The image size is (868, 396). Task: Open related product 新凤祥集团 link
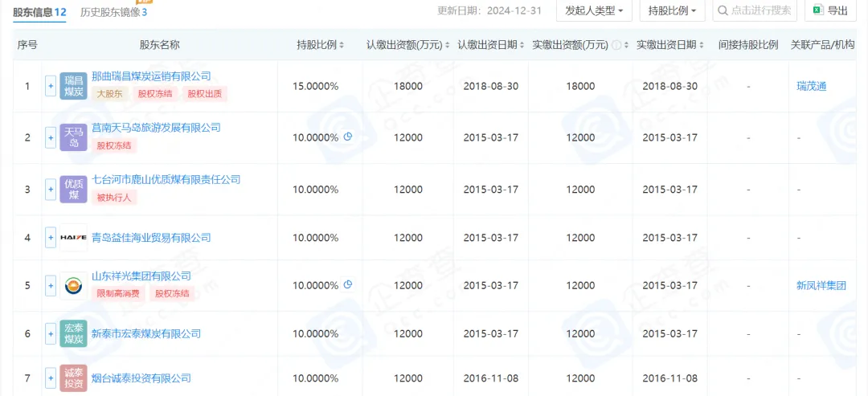(x=821, y=286)
